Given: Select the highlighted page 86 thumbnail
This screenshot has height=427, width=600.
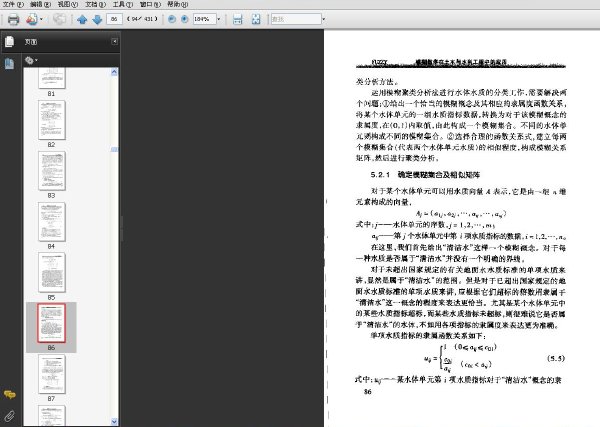Looking at the screenshot, I should coord(52,323).
